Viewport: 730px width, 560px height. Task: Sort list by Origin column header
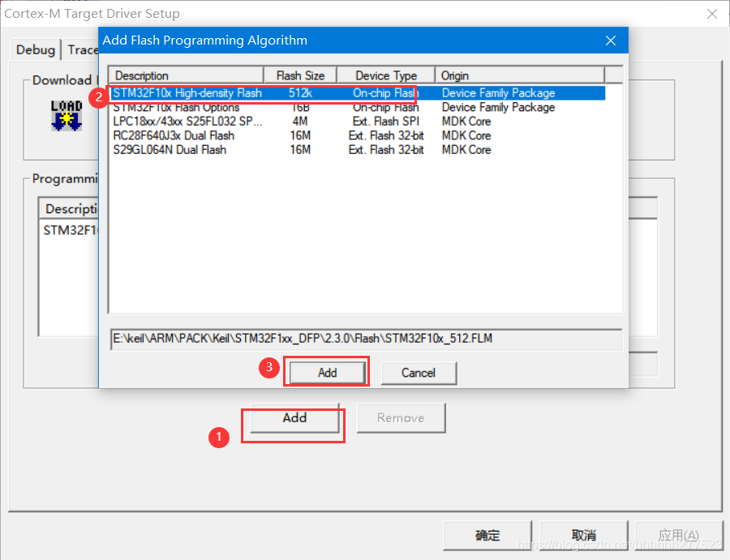tap(520, 75)
